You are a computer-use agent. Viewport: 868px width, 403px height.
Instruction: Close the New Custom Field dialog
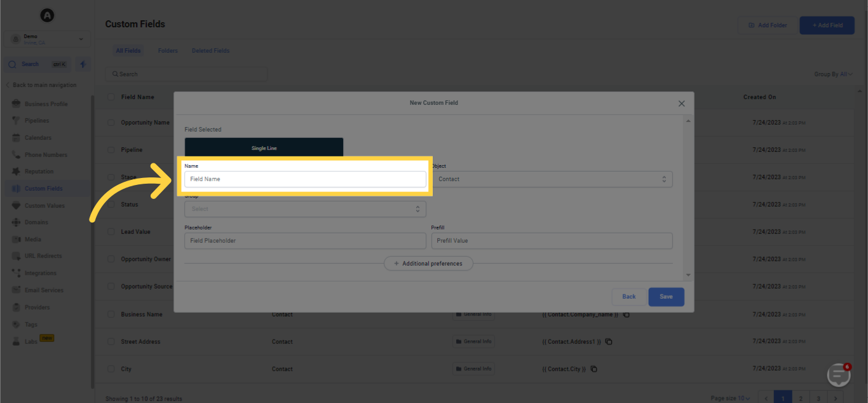click(681, 103)
